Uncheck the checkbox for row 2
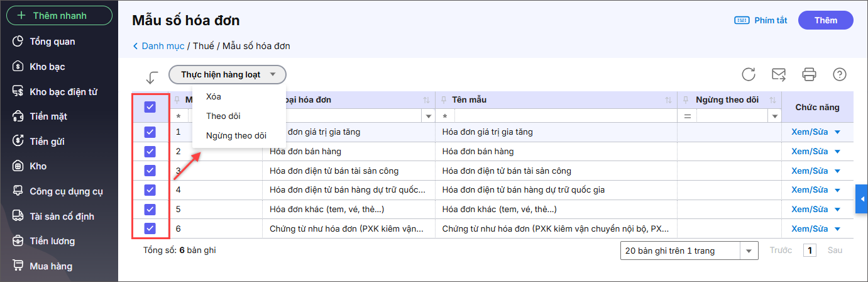 pos(150,151)
